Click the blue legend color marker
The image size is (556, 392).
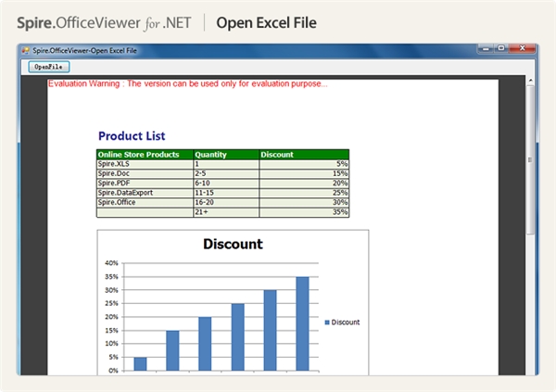[327, 322]
